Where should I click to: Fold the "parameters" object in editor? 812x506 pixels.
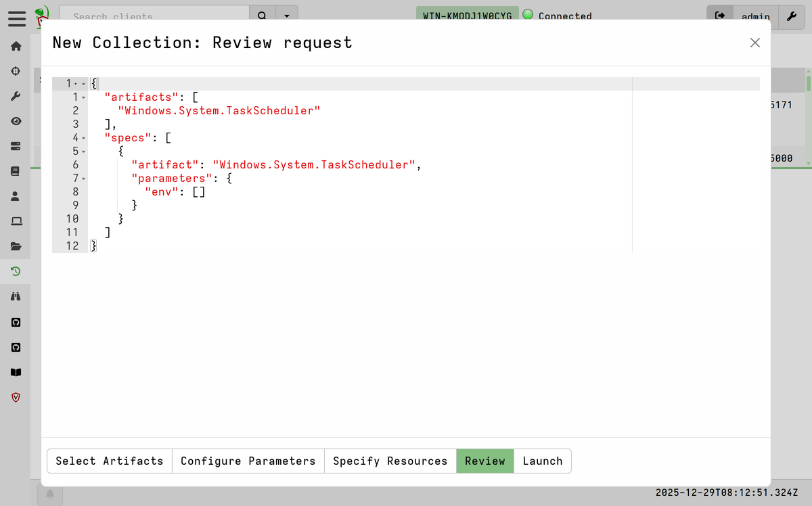tap(84, 179)
